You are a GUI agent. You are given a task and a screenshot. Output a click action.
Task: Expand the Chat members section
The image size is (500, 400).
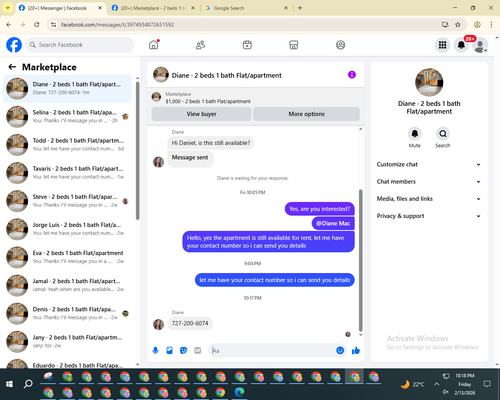[x=429, y=182]
